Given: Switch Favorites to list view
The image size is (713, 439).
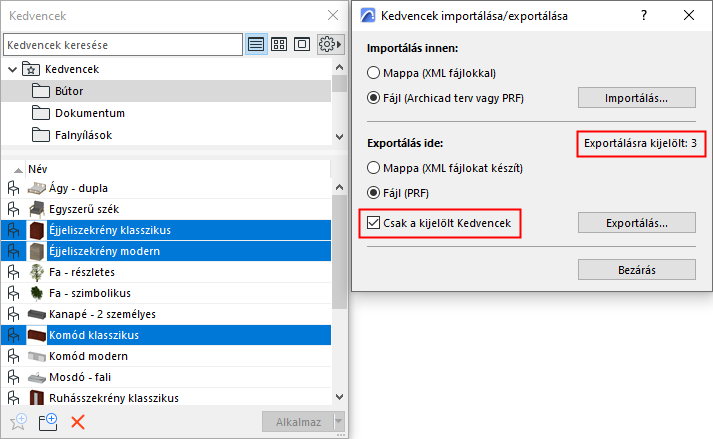Looking at the screenshot, I should [x=257, y=45].
